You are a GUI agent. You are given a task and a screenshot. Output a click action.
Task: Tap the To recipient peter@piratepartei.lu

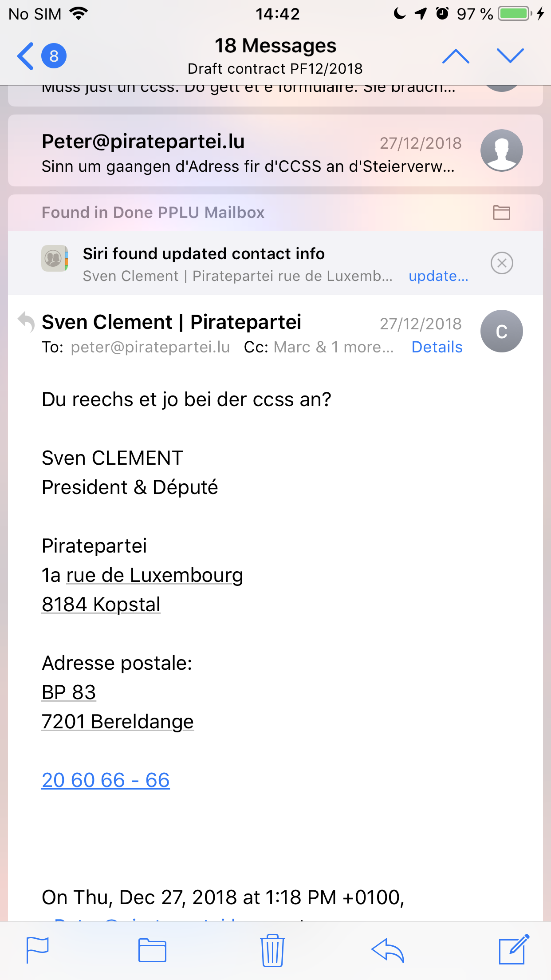[150, 347]
